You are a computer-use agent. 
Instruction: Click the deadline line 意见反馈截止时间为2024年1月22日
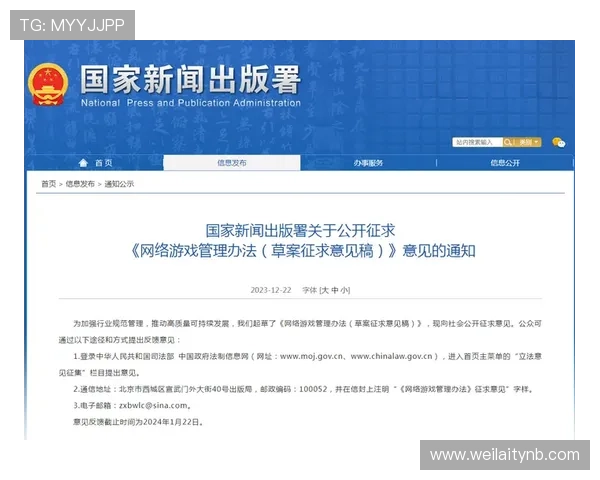pyautogui.click(x=138, y=422)
